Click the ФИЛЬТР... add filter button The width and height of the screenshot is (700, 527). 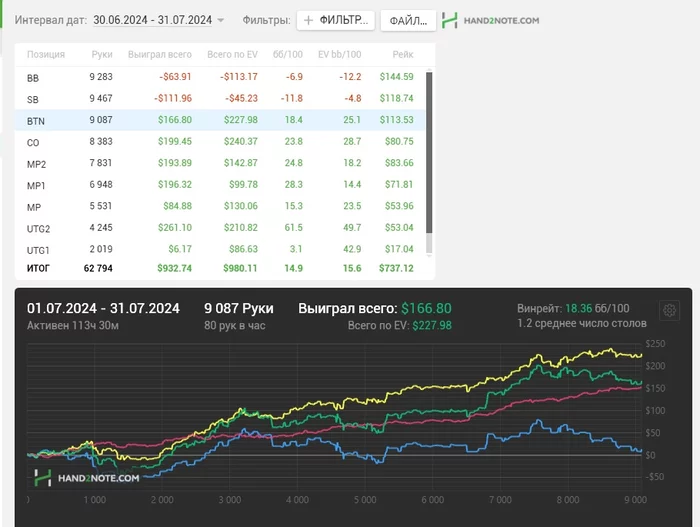[336, 21]
